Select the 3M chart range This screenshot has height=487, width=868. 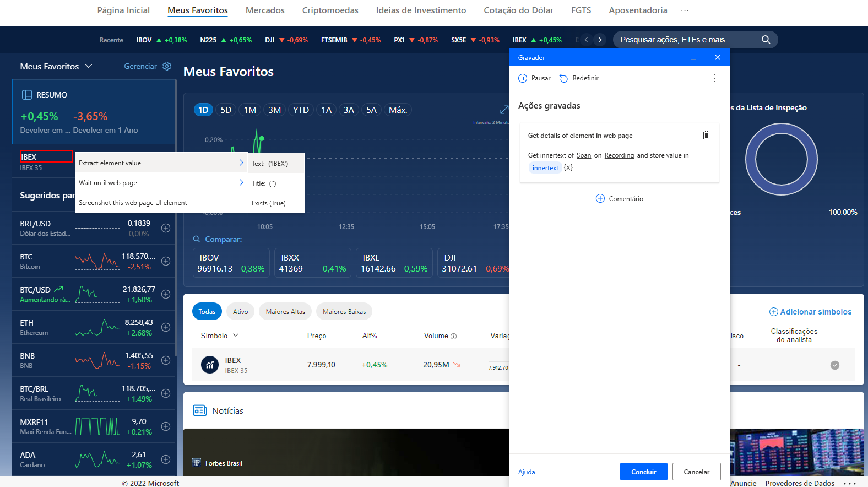[x=274, y=110]
